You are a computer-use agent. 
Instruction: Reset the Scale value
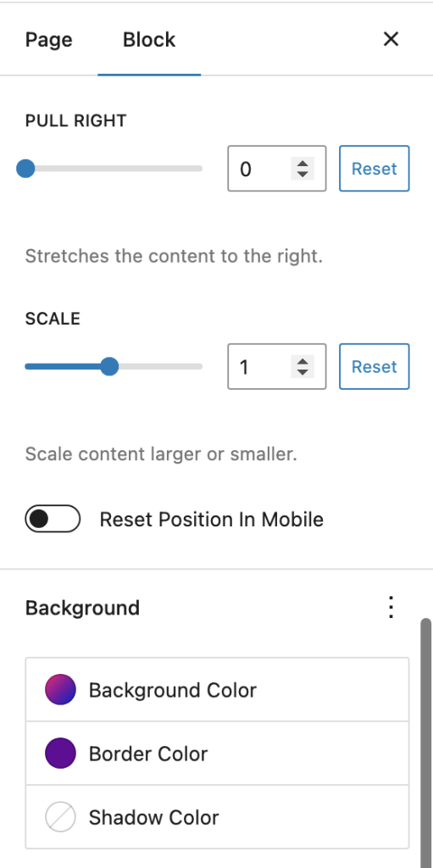coord(375,366)
